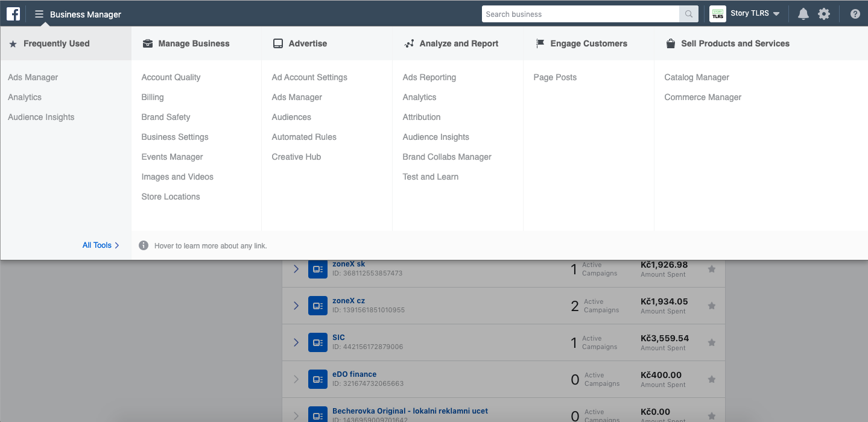Open Automated Rules
The width and height of the screenshot is (868, 422).
point(304,137)
